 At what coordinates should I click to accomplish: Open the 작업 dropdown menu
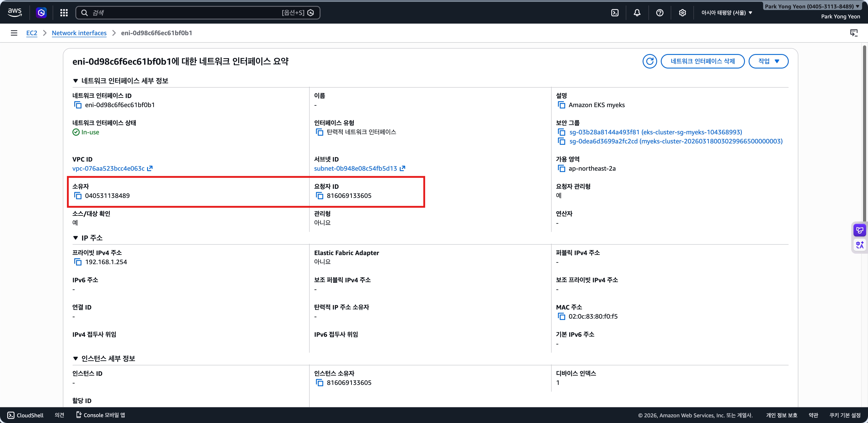point(769,61)
